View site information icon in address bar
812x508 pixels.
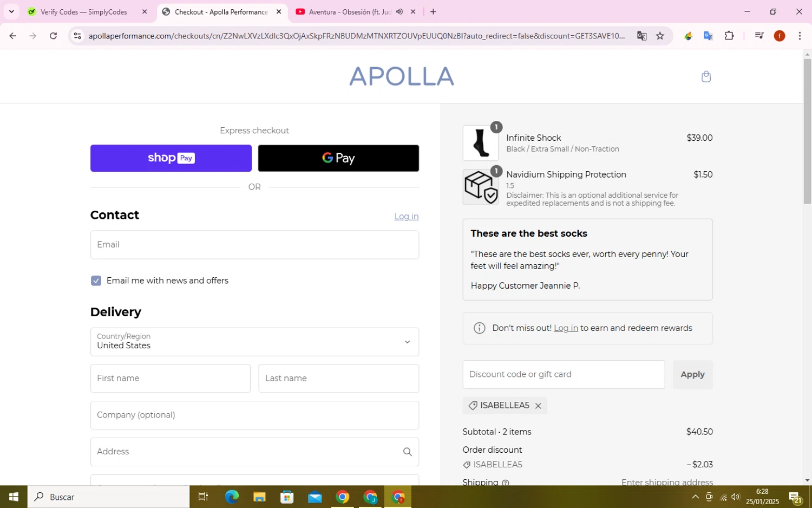point(77,36)
